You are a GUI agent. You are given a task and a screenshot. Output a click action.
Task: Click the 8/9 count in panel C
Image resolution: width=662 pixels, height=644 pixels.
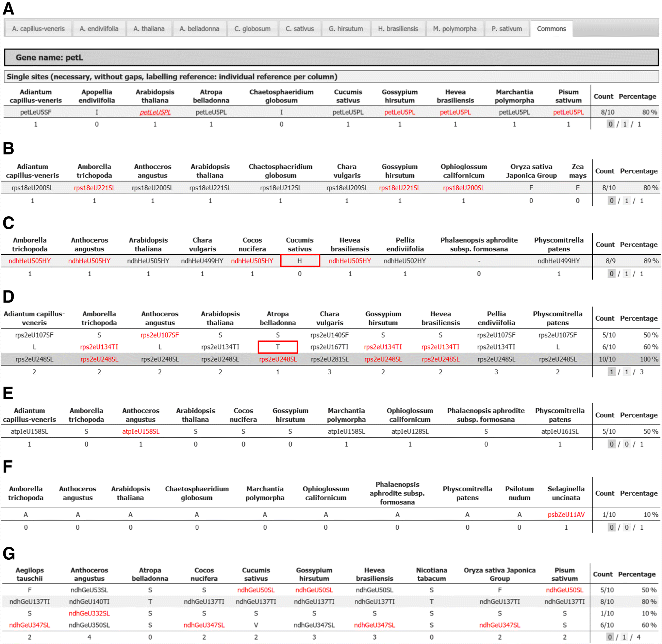(x=611, y=261)
